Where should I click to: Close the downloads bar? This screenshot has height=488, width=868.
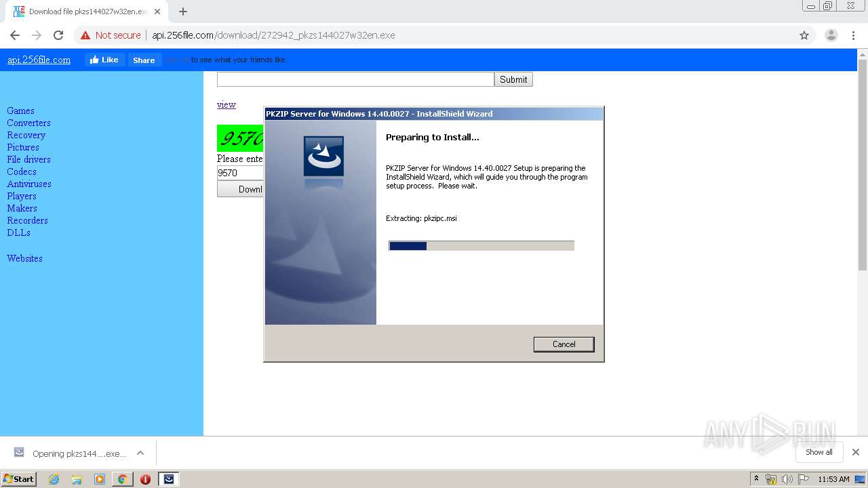(x=856, y=452)
